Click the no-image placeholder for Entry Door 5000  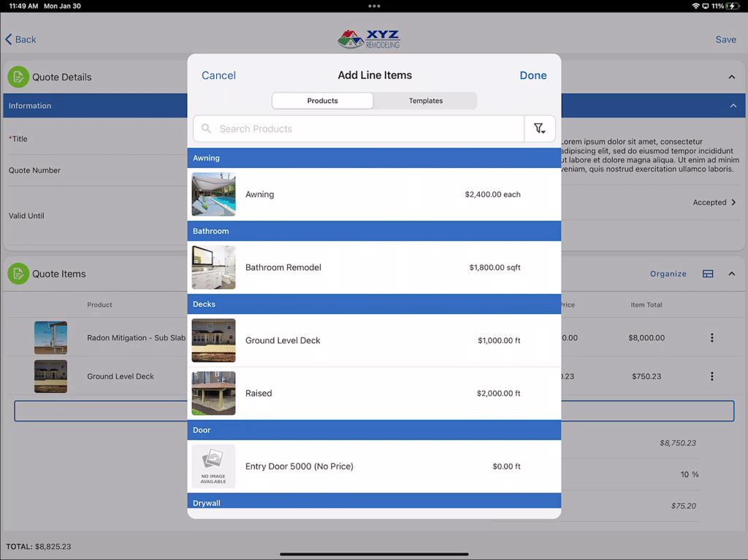(213, 465)
